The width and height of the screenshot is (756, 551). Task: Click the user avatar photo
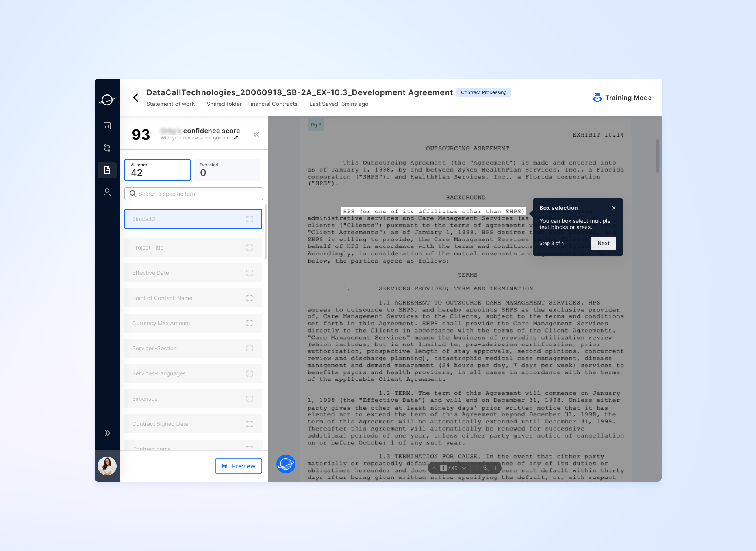point(107,466)
